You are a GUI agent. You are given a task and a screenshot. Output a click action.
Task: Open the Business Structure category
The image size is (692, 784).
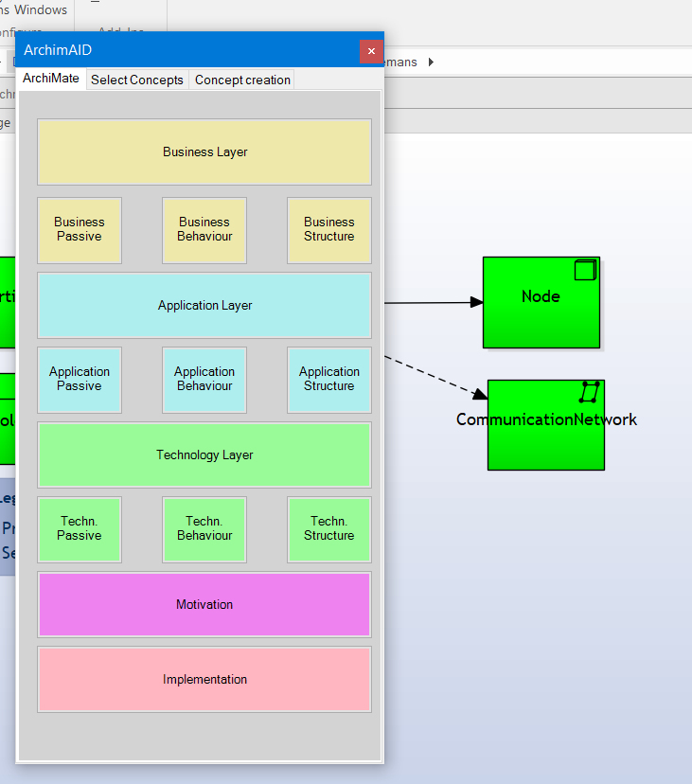tap(329, 230)
